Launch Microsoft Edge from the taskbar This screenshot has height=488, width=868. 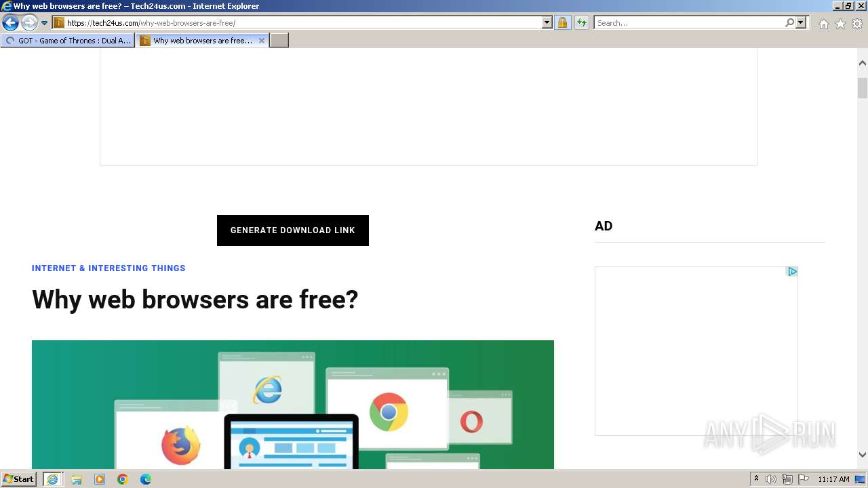pos(146,479)
